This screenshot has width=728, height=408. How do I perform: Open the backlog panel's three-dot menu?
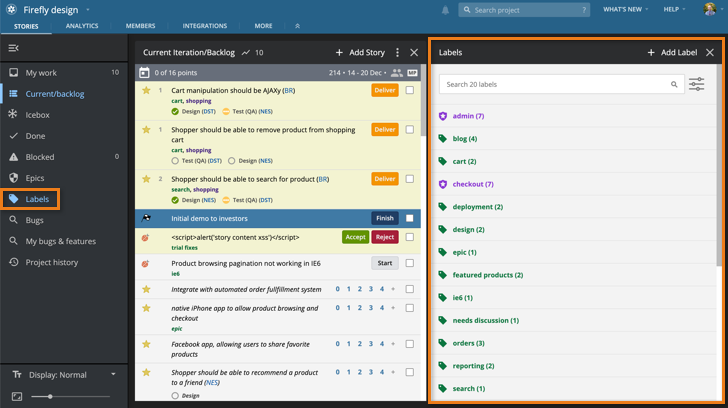pos(397,52)
